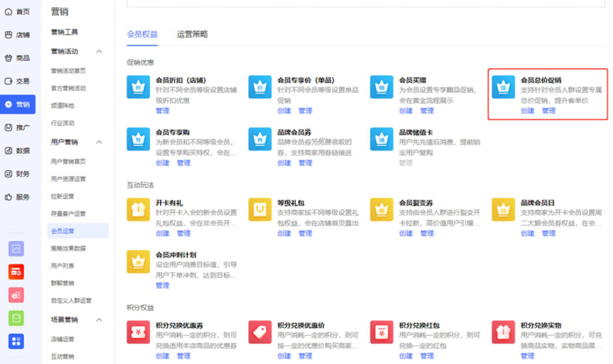
Task: Open 服务 in the left nav
Action: coord(18,197)
